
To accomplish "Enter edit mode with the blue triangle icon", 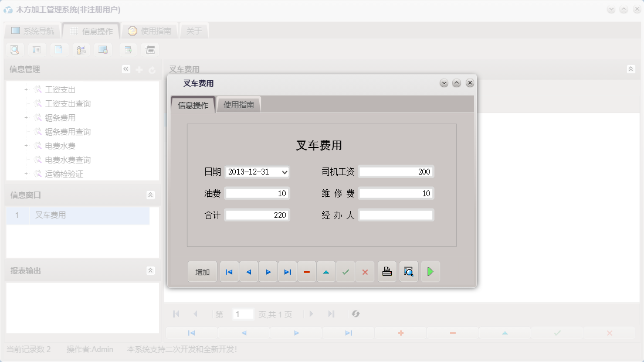I will click(x=326, y=271).
